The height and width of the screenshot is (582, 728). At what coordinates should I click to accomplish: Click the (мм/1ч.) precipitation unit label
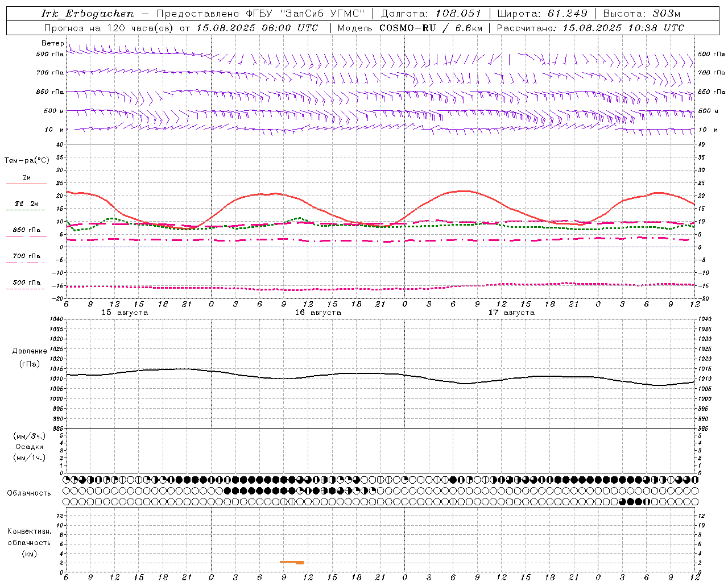click(30, 458)
